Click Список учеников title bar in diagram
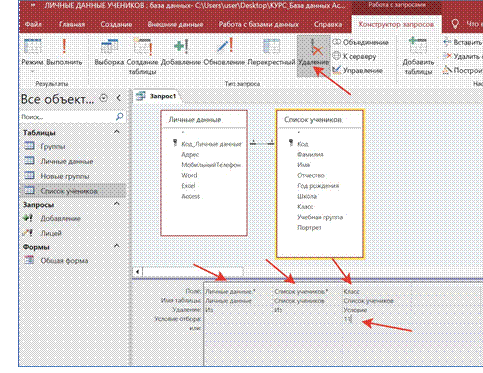This screenshot has width=483, height=373. point(320,119)
